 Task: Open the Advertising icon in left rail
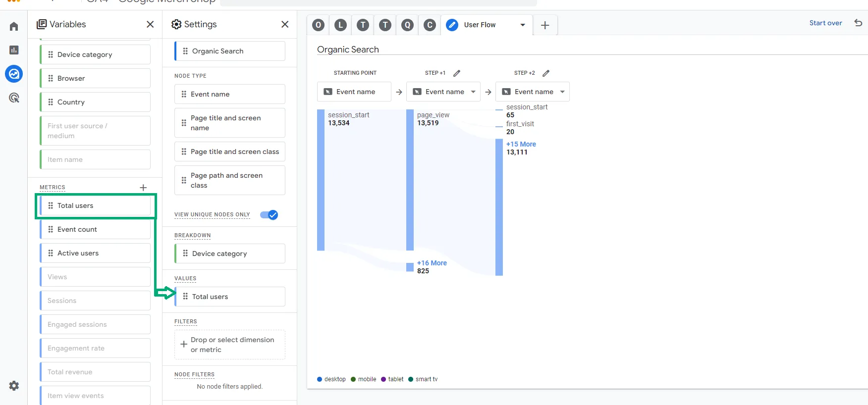14,98
